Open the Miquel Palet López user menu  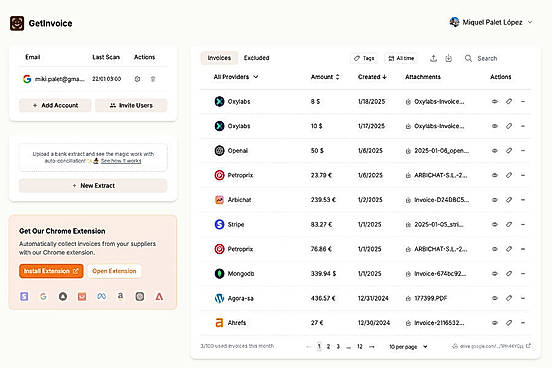pyautogui.click(x=491, y=22)
